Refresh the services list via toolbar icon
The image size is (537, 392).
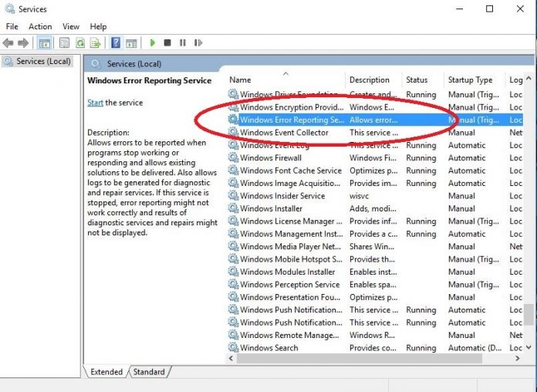click(x=80, y=43)
